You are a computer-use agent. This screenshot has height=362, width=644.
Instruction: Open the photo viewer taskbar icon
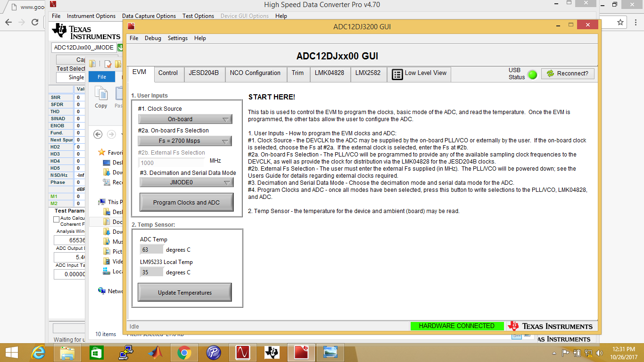pos(330,353)
